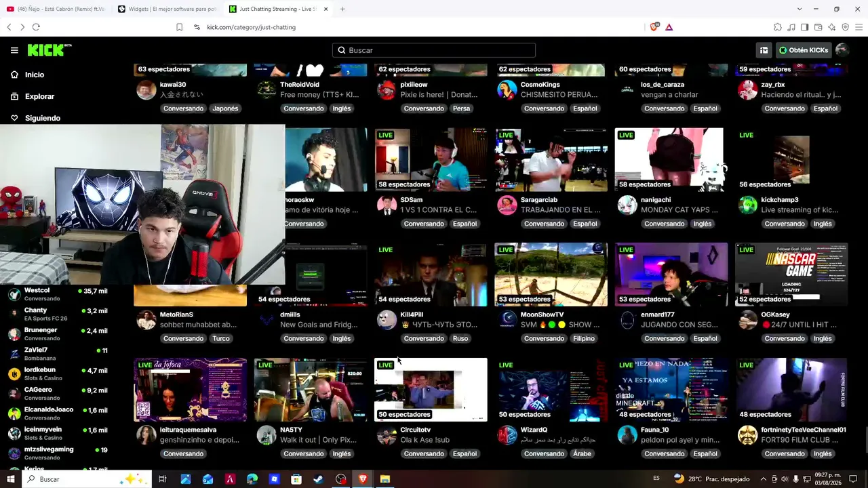Open the Circuitotv channel name link
The image size is (868, 488).
(416, 430)
